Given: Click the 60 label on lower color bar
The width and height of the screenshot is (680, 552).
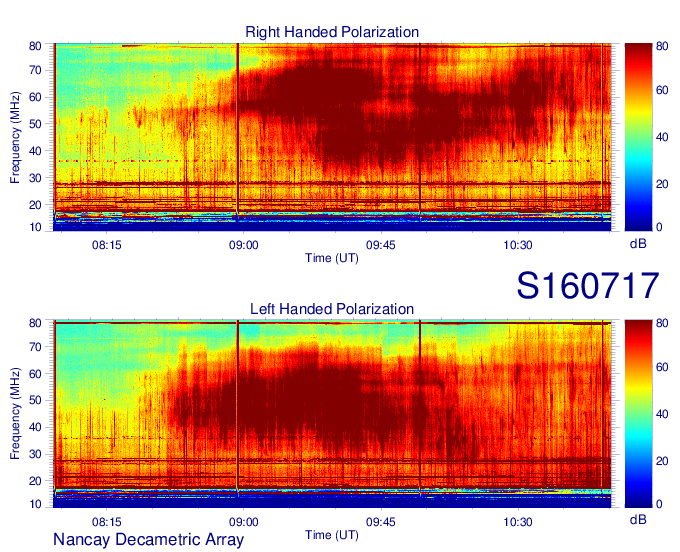Looking at the screenshot, I should [662, 367].
